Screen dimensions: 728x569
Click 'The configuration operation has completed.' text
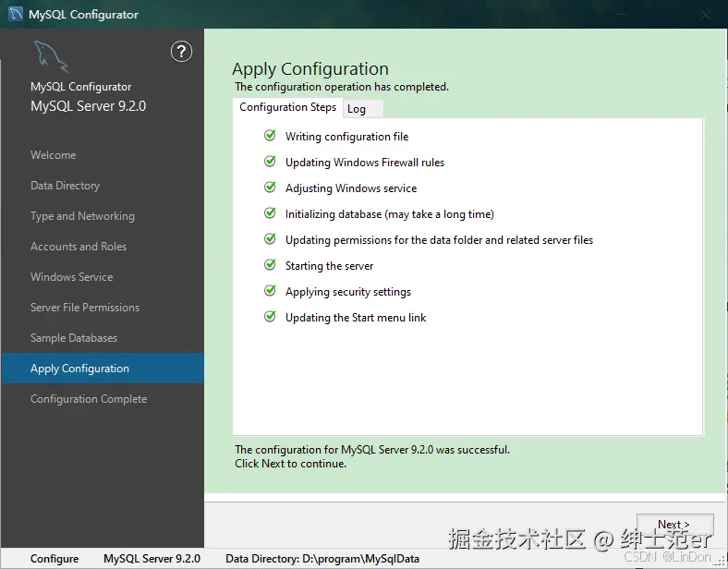coord(342,87)
